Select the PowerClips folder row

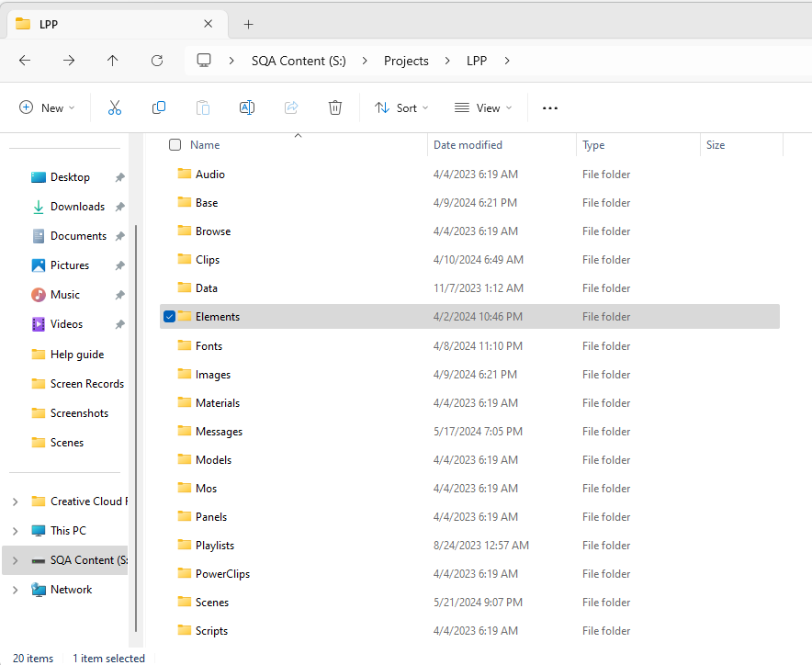469,574
